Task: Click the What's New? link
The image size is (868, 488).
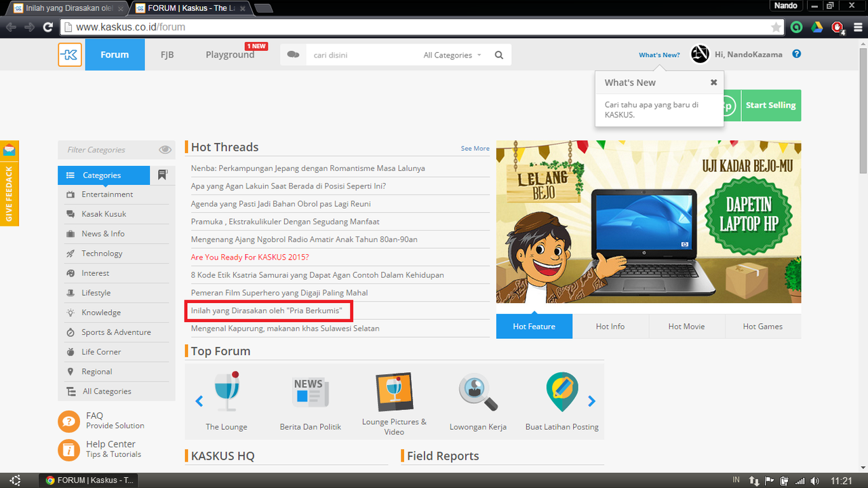Action: tap(659, 55)
